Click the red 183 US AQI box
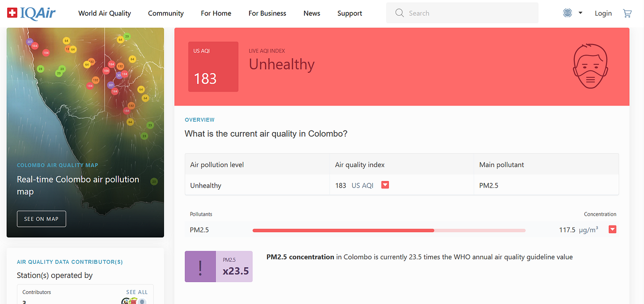This screenshot has width=644, height=304. click(x=213, y=66)
